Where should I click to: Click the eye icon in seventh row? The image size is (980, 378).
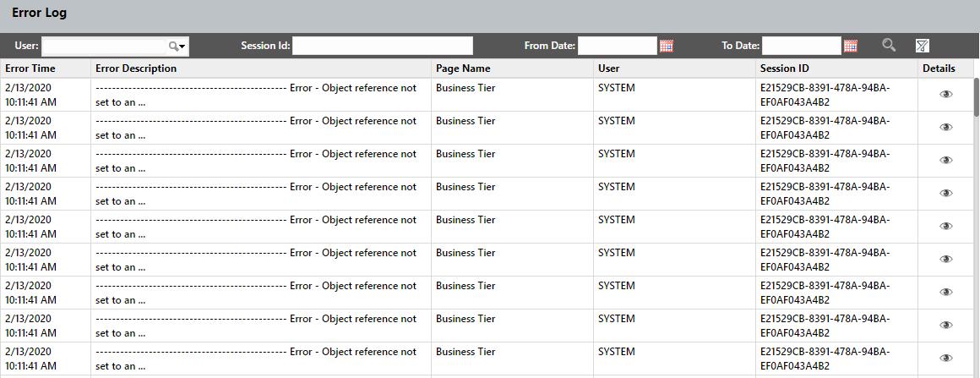[945, 293]
